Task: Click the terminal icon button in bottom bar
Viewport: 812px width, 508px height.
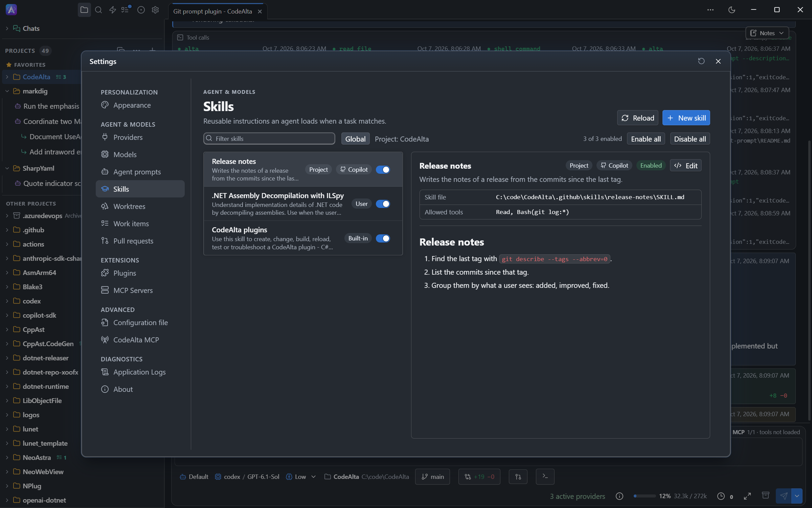Action: tap(545, 477)
